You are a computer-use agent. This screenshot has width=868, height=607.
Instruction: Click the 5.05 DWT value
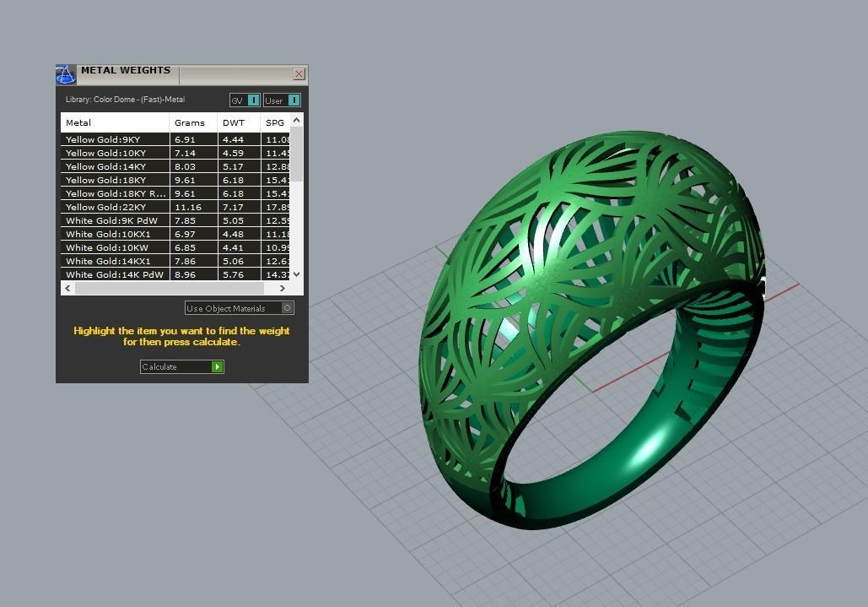tap(233, 220)
